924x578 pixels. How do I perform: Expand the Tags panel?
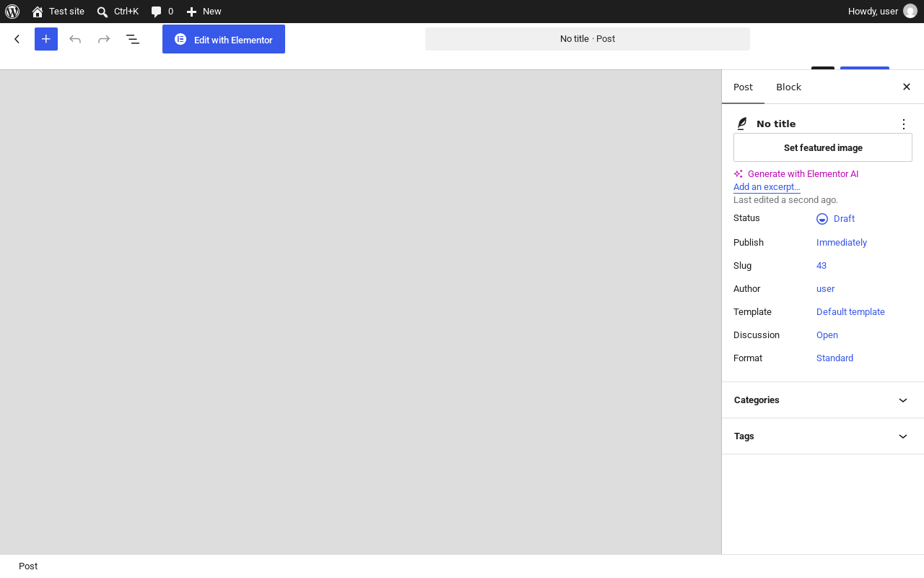click(823, 436)
